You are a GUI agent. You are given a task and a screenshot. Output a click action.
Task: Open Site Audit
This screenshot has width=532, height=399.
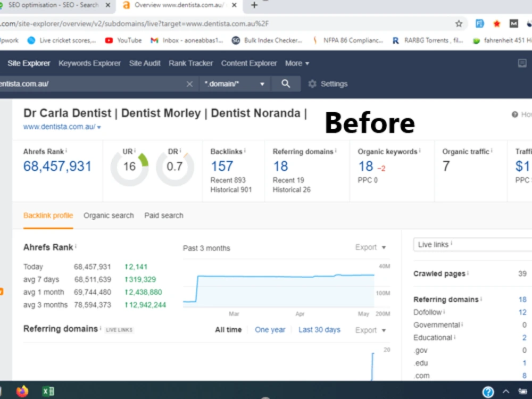pyautogui.click(x=145, y=63)
